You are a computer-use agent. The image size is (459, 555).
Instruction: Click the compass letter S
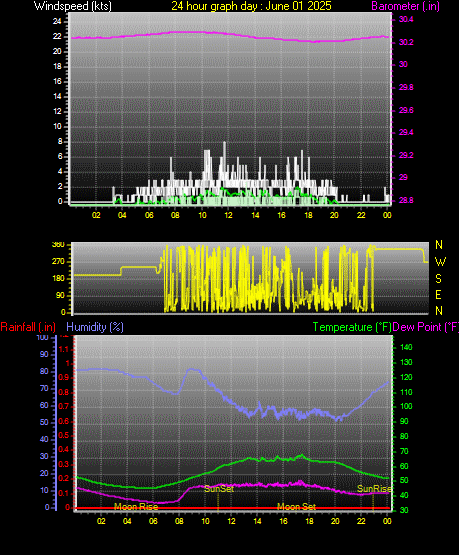click(438, 279)
